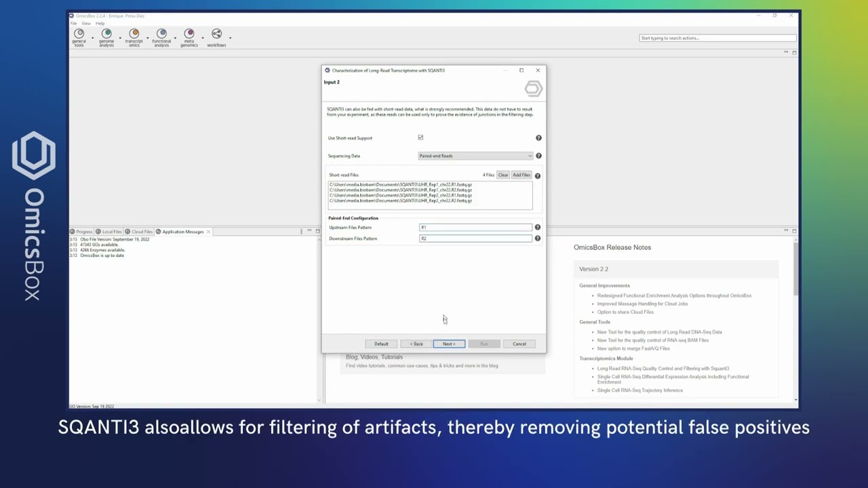Expand the workflows dropdown arrow
The width and height of the screenshot is (868, 488).
(x=231, y=37)
